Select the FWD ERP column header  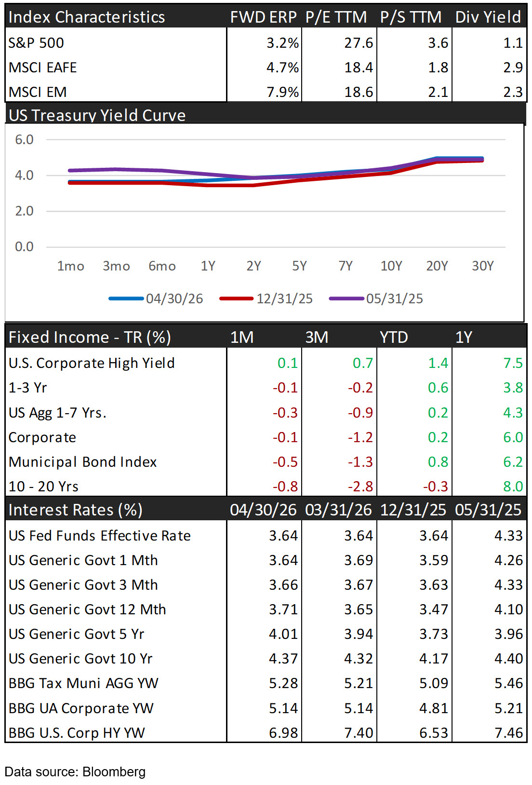click(x=263, y=17)
